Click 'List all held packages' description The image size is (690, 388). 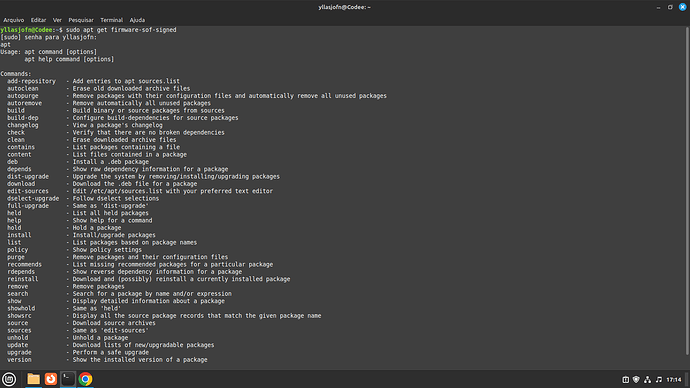pyautogui.click(x=110, y=213)
